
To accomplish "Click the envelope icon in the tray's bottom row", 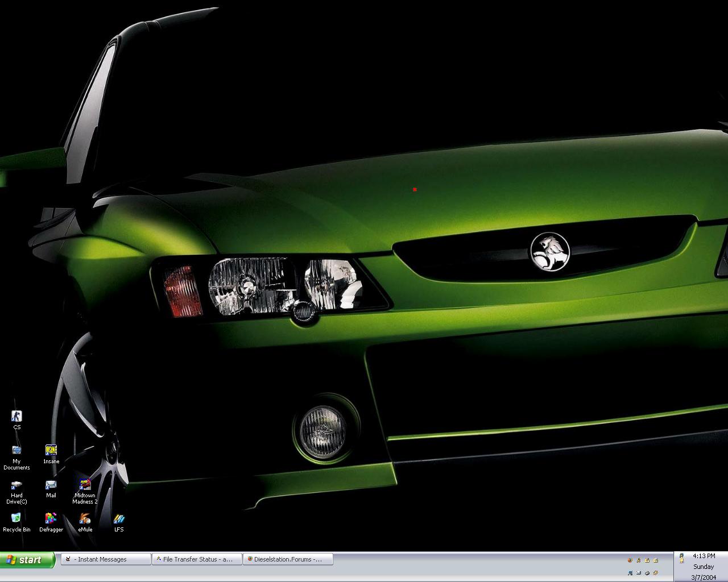I will (x=639, y=573).
